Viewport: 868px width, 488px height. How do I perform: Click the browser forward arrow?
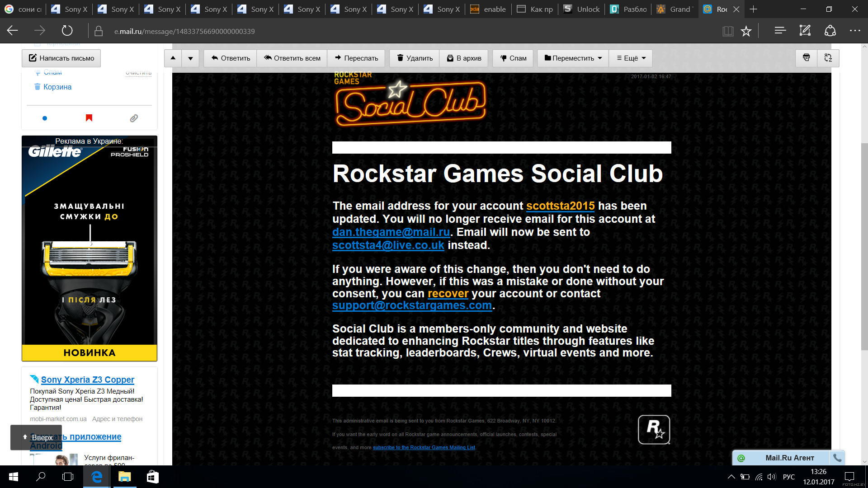coord(40,31)
